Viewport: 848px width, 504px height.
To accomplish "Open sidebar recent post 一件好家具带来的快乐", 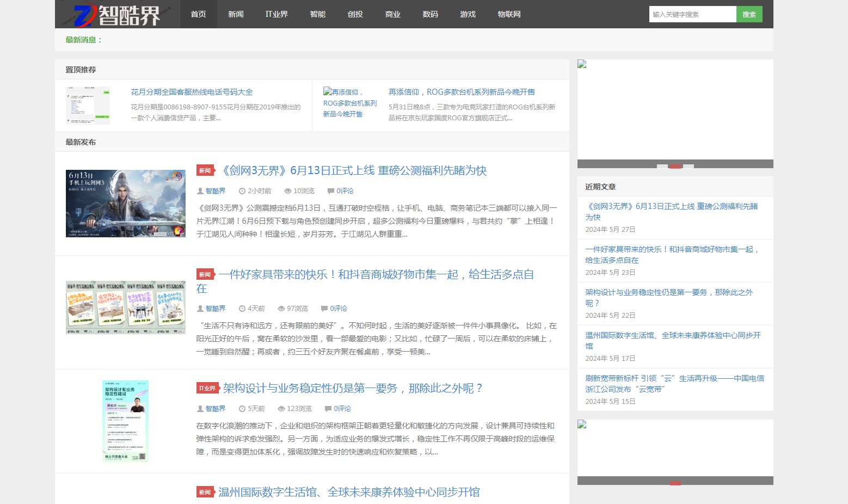I will [x=672, y=255].
